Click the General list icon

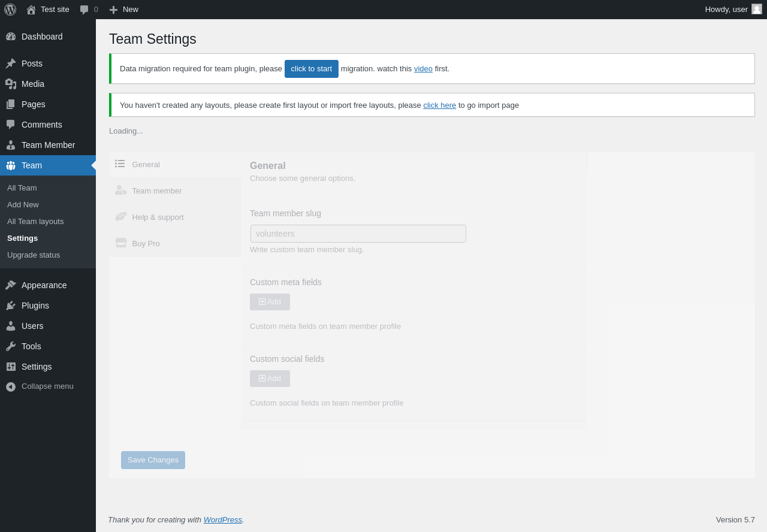click(120, 164)
